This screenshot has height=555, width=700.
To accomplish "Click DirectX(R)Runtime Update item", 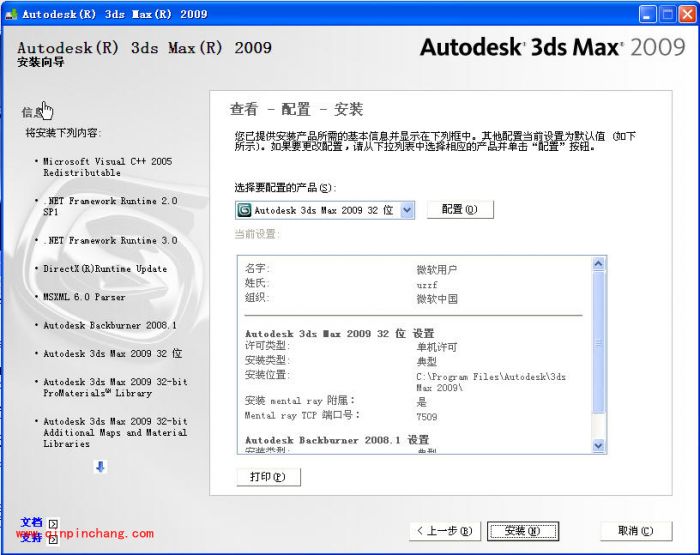I will click(x=105, y=269).
